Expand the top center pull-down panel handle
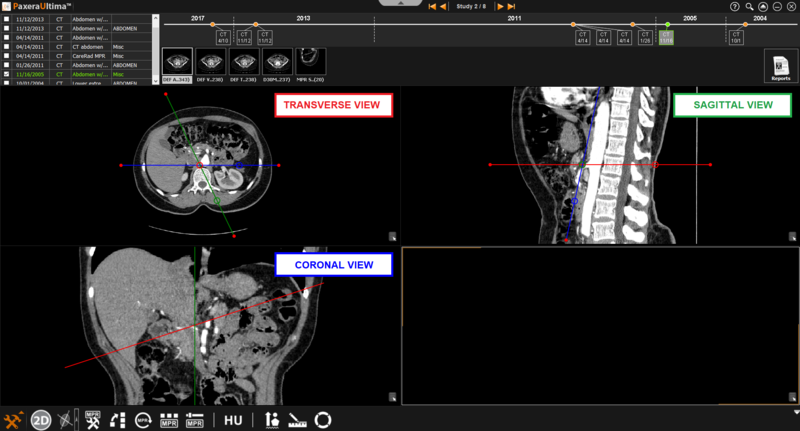800x431 pixels. pos(400,4)
